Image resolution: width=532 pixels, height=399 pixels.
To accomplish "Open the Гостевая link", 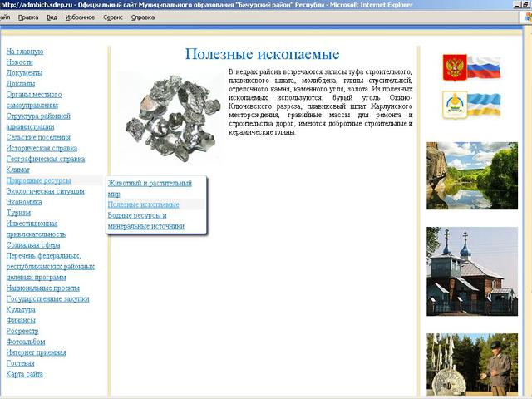I will coord(20,363).
